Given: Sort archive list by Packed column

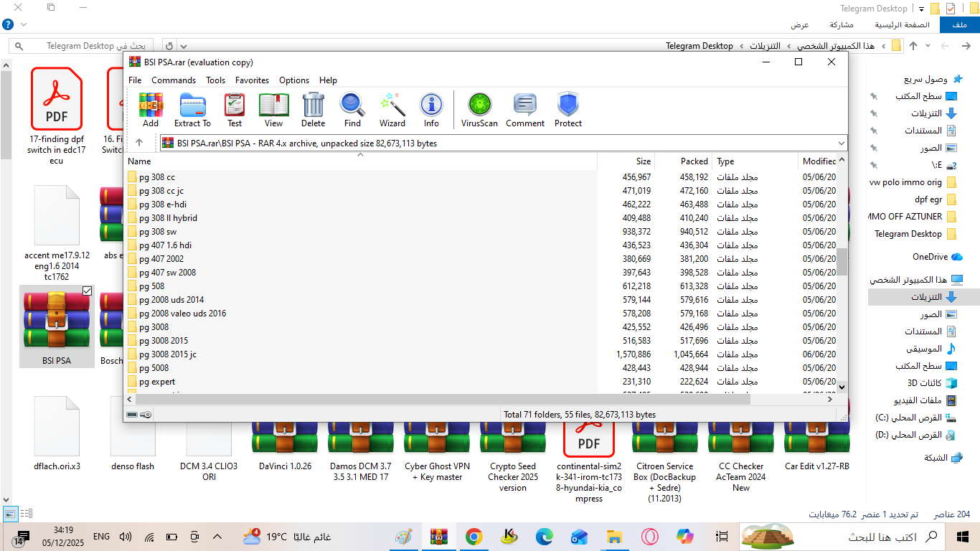Looking at the screenshot, I should point(683,161).
